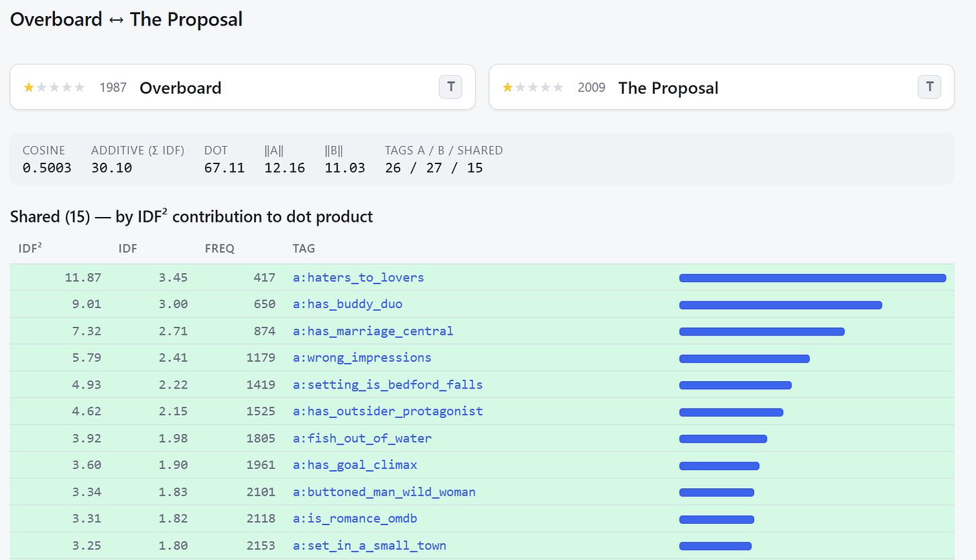The width and height of the screenshot is (976, 560).
Task: Click the gold first star on The Proposal card
Action: point(507,87)
